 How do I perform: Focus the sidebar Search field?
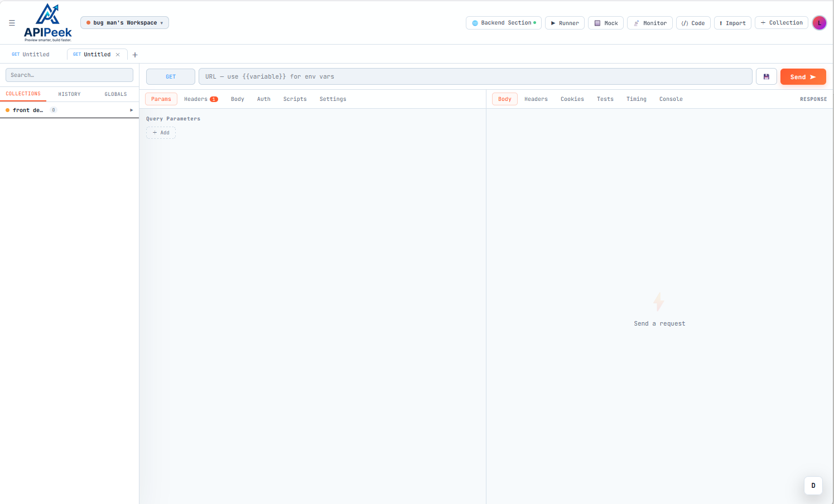click(x=69, y=75)
